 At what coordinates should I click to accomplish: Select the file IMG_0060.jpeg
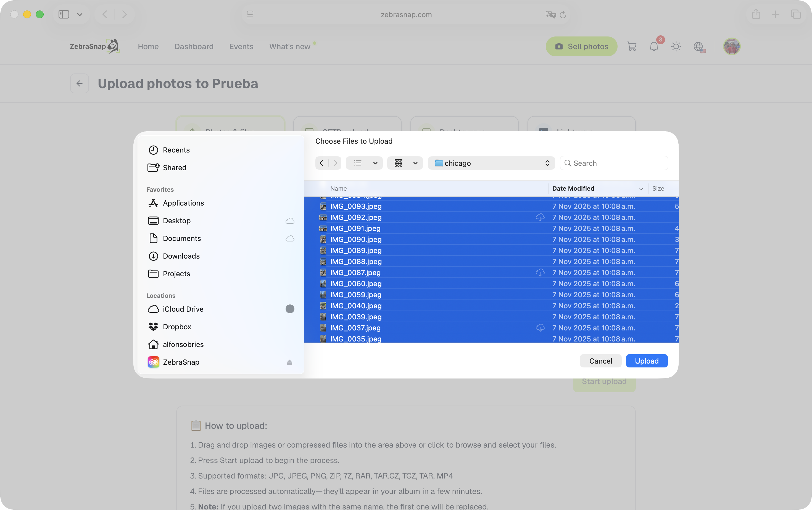tap(491, 284)
